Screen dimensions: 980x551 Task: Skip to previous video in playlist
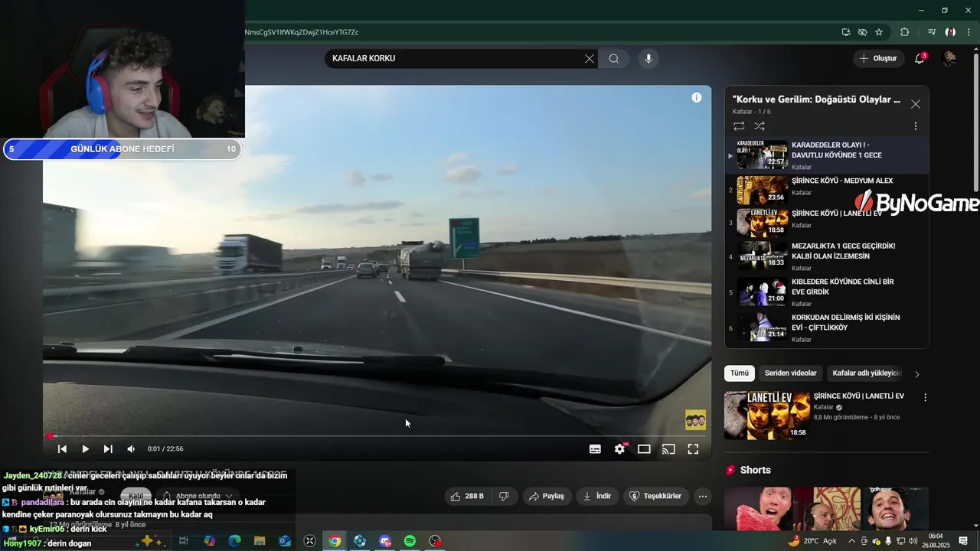tap(62, 449)
